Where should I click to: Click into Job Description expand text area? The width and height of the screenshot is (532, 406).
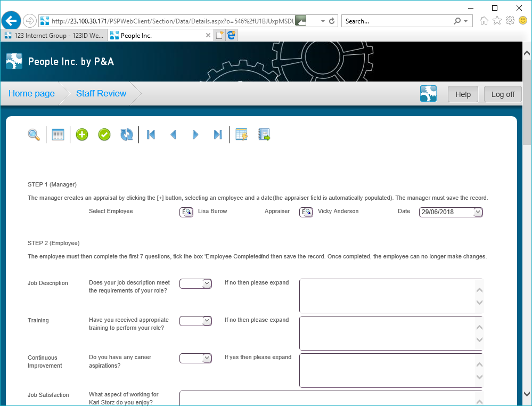tap(391, 296)
